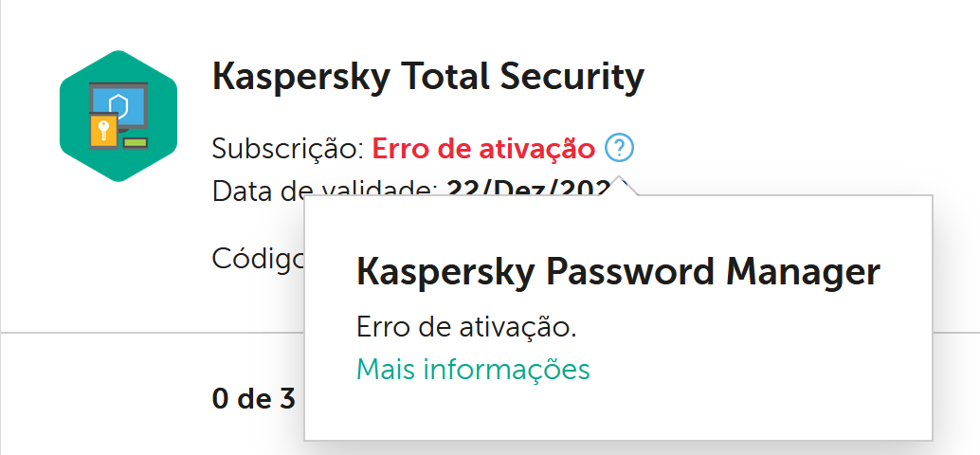Click the yellow key badge in product icon
980x455 pixels.
click(x=103, y=131)
